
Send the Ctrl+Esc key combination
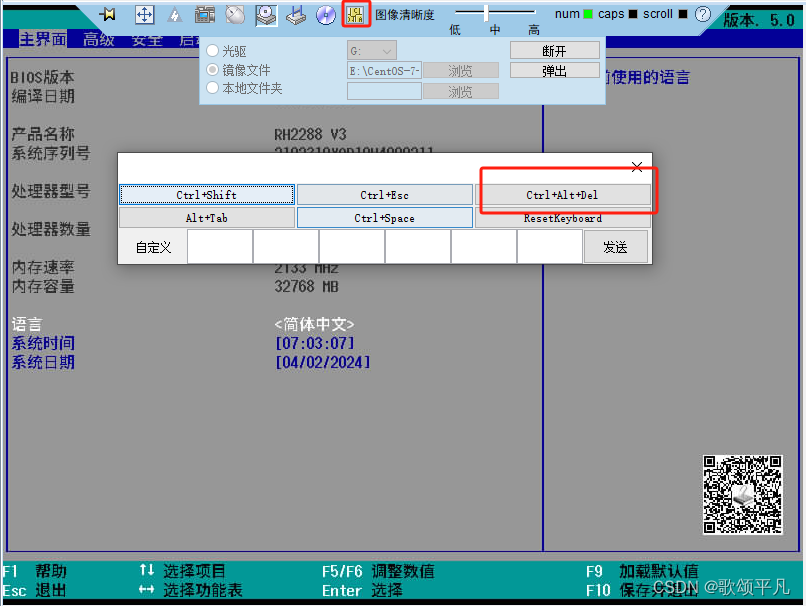(384, 195)
